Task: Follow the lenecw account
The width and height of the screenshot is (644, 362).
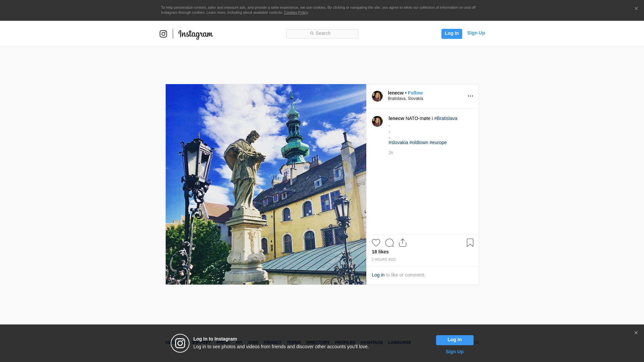Action: 415,93
